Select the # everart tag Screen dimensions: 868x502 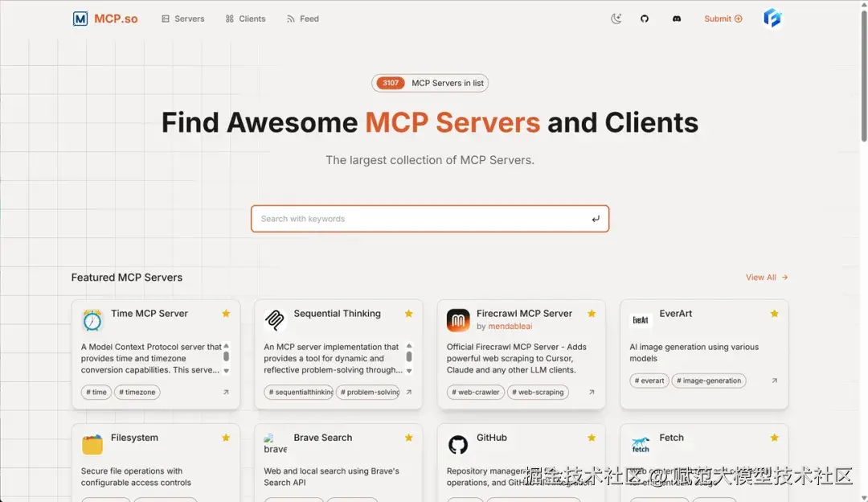point(649,381)
